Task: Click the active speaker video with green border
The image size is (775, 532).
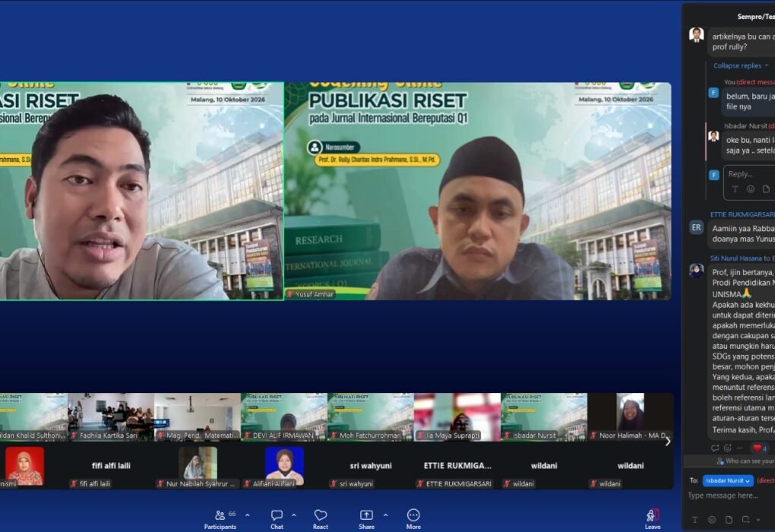Action: pyautogui.click(x=141, y=191)
